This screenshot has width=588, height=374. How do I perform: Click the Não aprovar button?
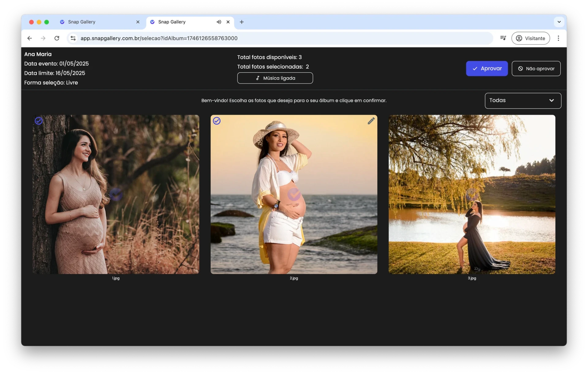[536, 68]
